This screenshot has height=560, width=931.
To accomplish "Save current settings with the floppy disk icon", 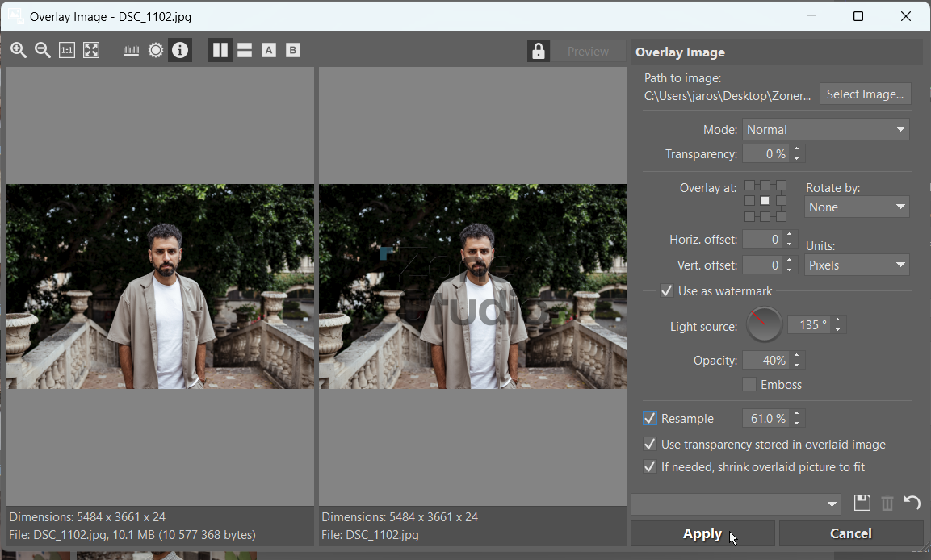I will click(x=862, y=504).
